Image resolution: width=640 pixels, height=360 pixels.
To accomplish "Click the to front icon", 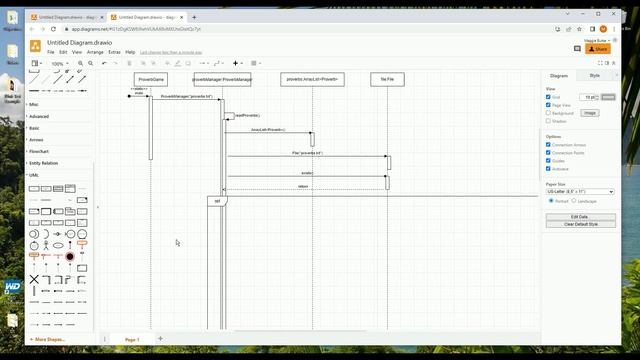I will coord(143,63).
